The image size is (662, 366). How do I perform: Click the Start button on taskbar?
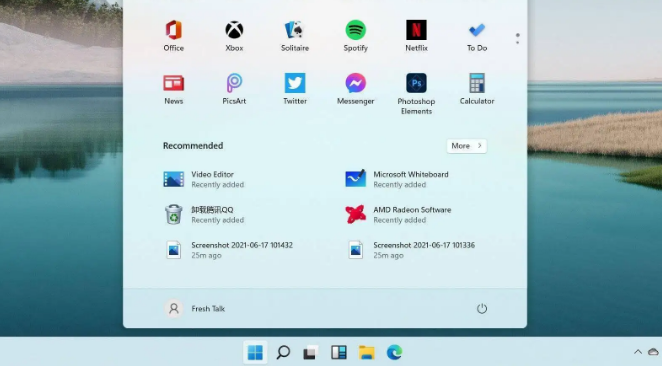[255, 352]
